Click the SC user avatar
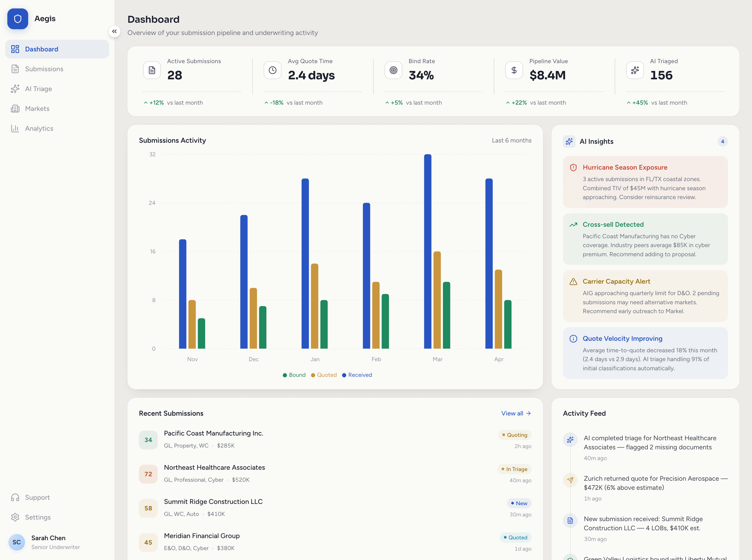Image resolution: width=752 pixels, height=560 pixels. tap(17, 542)
